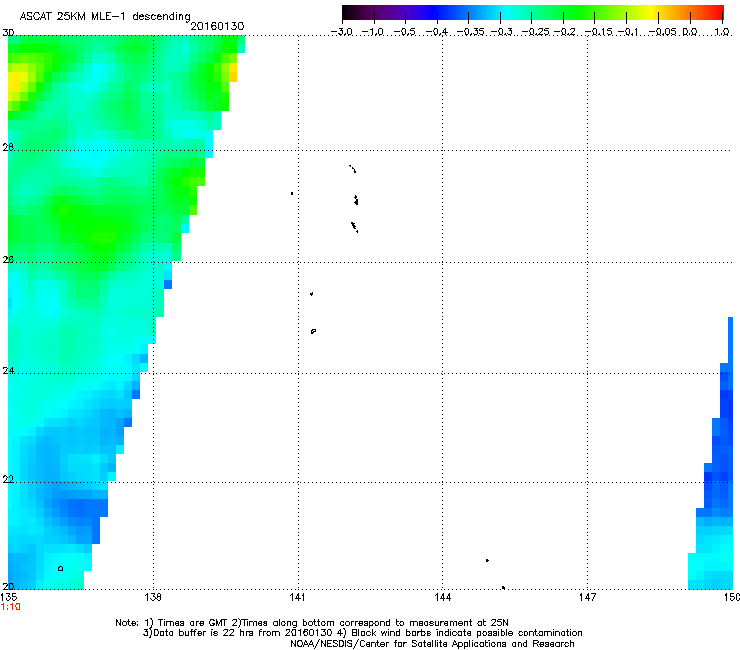Select the -0.5 color scale value
740x650 pixels.
pos(405,32)
